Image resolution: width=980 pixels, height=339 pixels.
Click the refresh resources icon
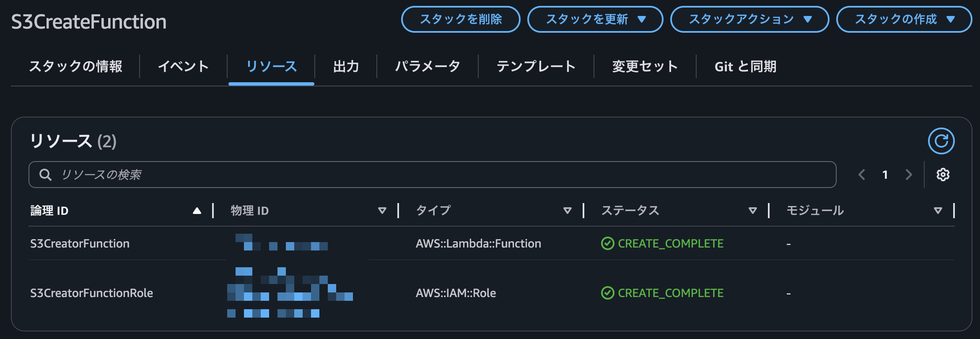click(941, 141)
